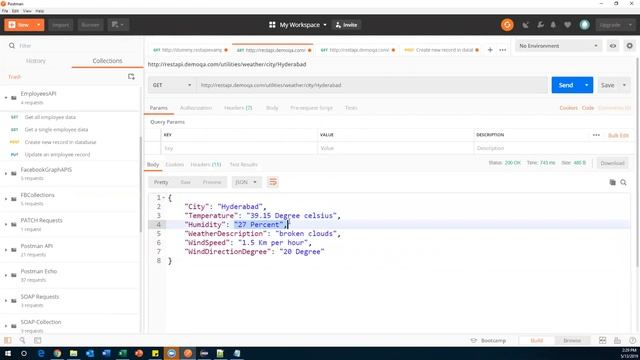Screen dimensions: 640x360
Task: Open the user avatar menu
Action: [584, 25]
